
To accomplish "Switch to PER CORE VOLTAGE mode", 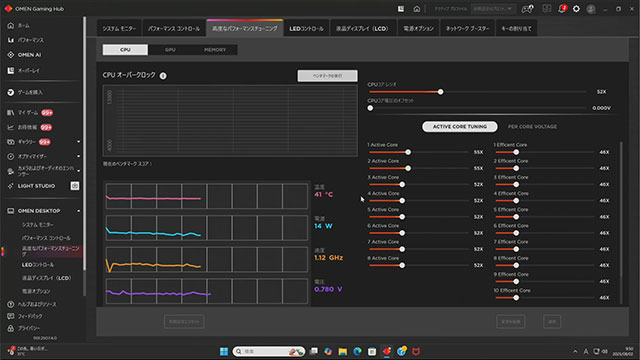I will [x=532, y=127].
